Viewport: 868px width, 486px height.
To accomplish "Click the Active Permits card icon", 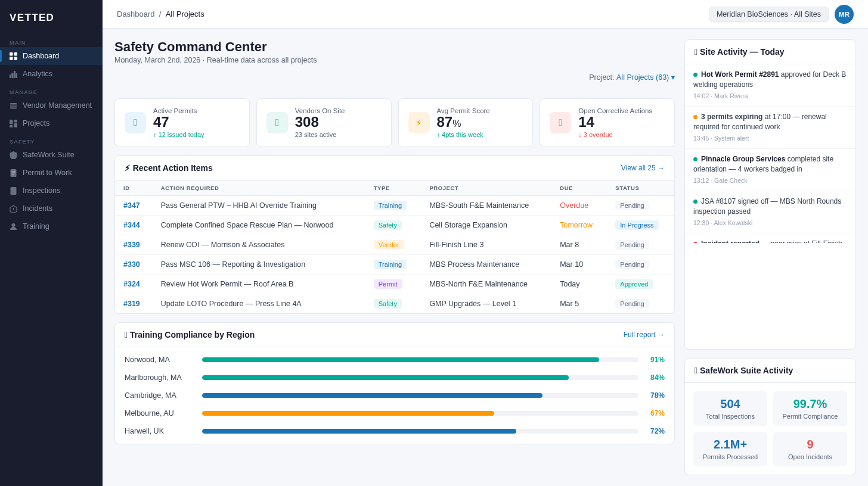I will coord(135,122).
